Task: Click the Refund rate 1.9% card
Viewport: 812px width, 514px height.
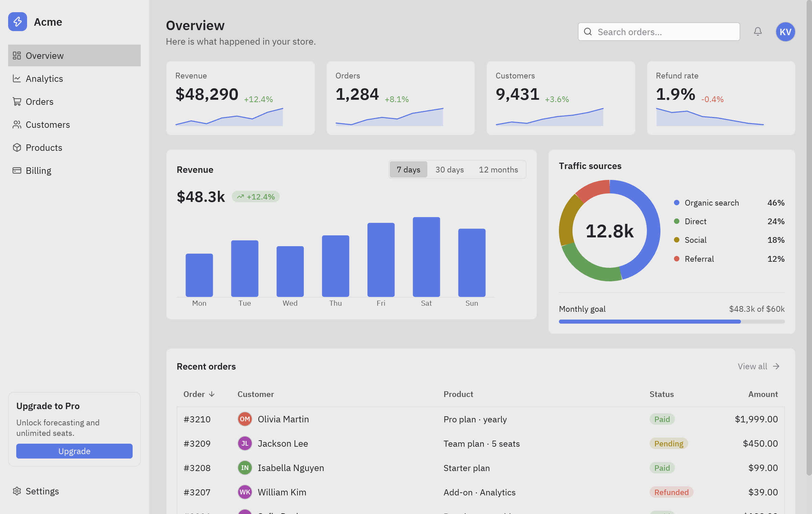Action: pos(721,98)
